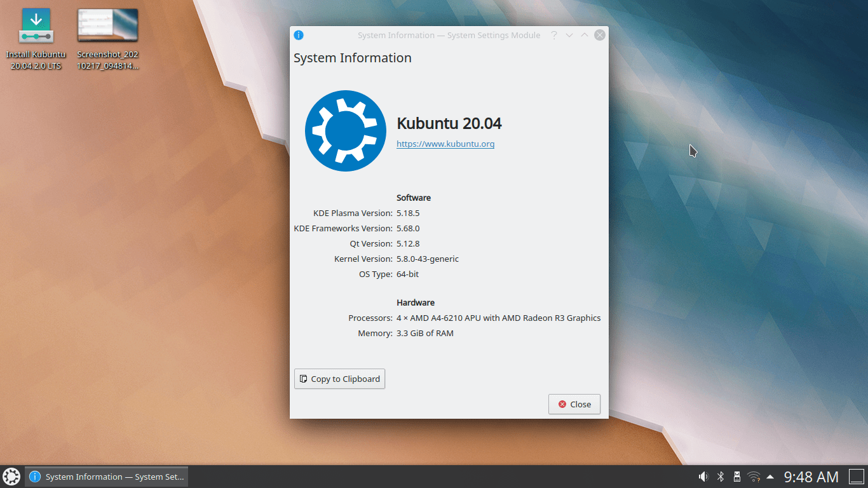868x488 pixels.
Task: Click the Qt Version value 5.12.8
Action: [408, 243]
